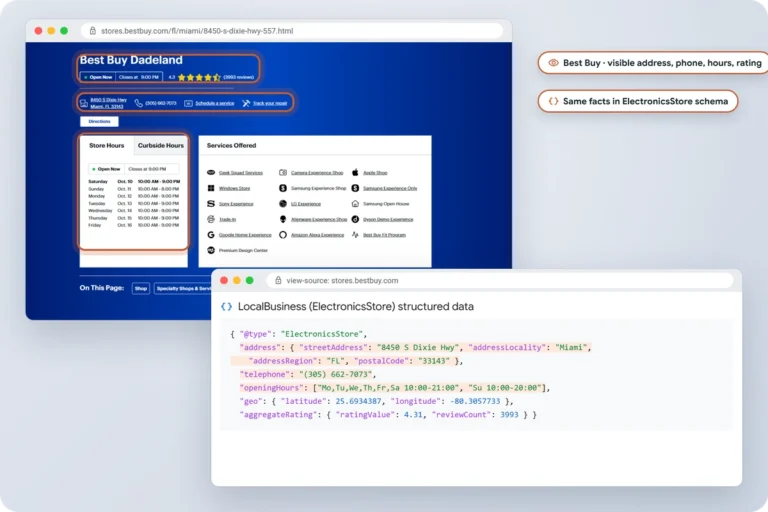Click the phone handset icon
This screenshot has height=512, width=768.
[139, 103]
